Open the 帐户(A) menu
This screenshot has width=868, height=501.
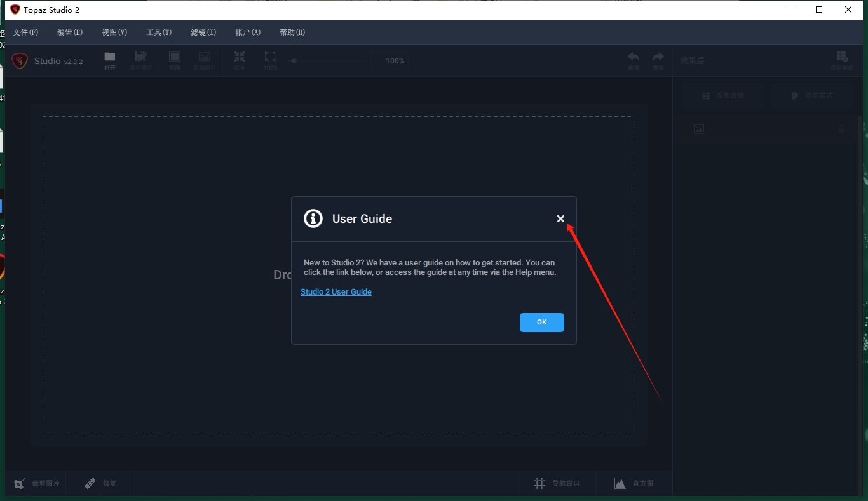248,32
